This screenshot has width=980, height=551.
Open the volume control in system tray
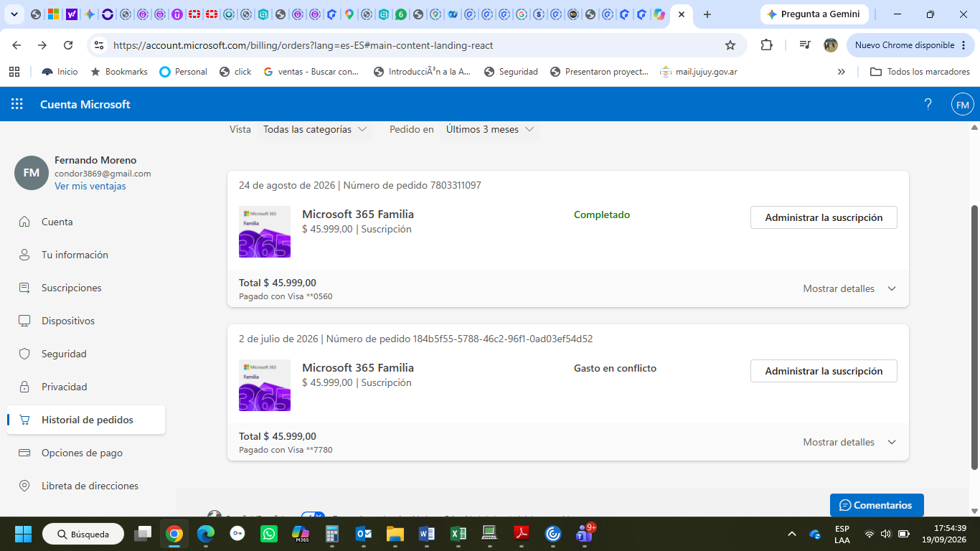tap(886, 534)
